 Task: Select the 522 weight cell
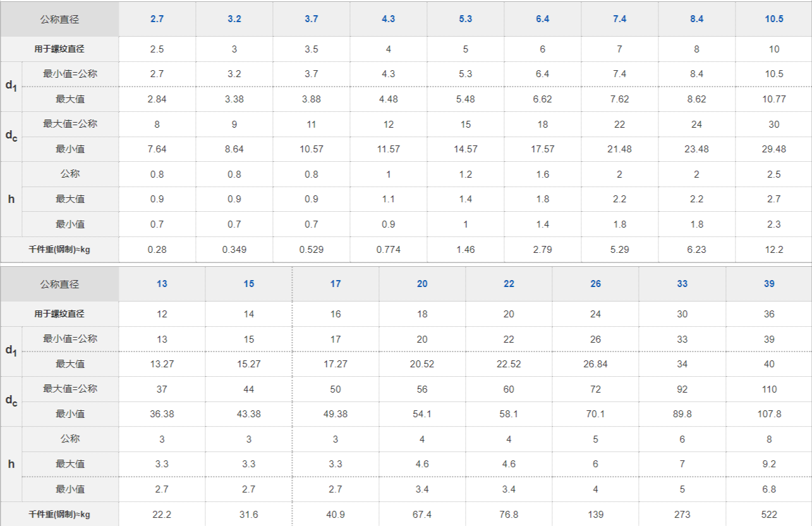[x=769, y=515]
